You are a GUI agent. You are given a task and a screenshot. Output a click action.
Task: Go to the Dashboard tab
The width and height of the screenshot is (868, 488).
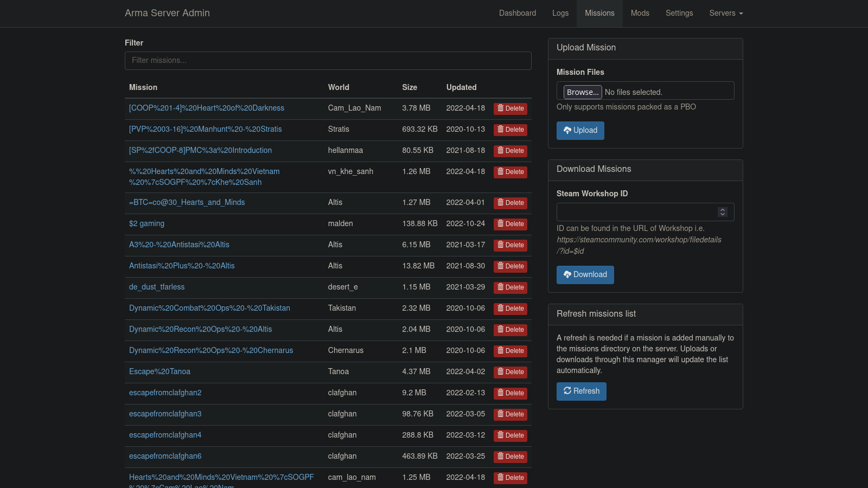click(x=518, y=13)
